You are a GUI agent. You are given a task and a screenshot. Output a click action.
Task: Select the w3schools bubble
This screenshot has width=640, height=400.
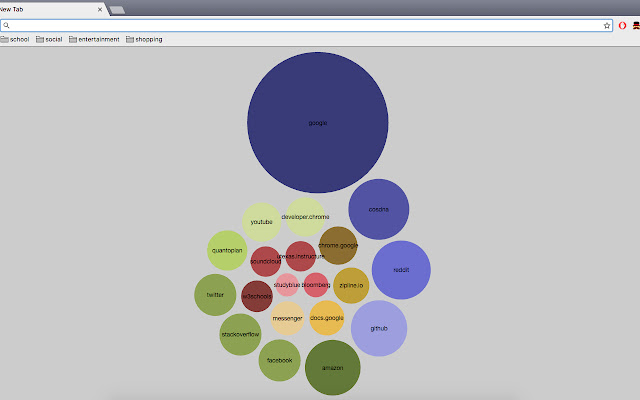point(257,296)
